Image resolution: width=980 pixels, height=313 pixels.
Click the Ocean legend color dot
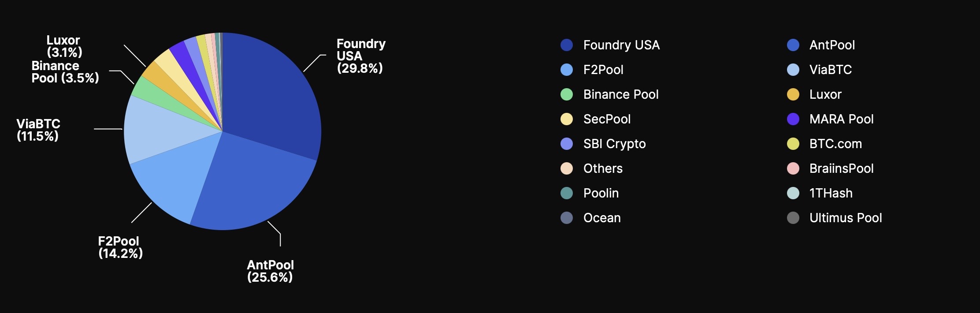click(566, 218)
